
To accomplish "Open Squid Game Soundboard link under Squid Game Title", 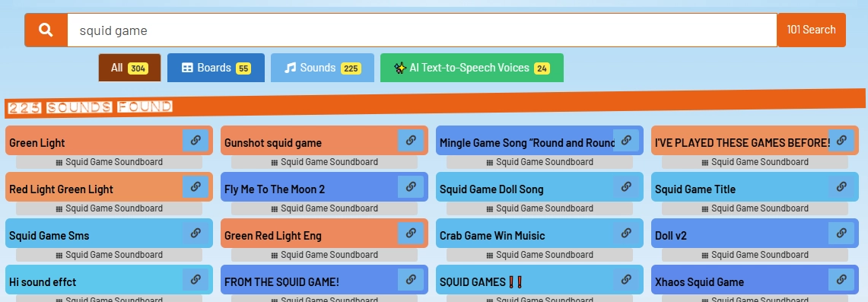I will pos(755,208).
